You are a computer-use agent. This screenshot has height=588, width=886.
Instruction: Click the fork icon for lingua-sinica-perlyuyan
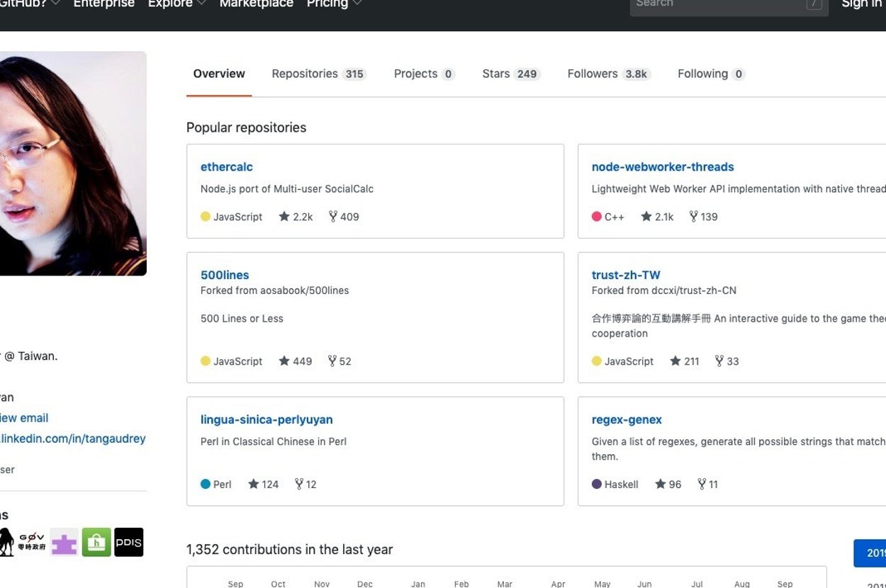pyautogui.click(x=298, y=484)
